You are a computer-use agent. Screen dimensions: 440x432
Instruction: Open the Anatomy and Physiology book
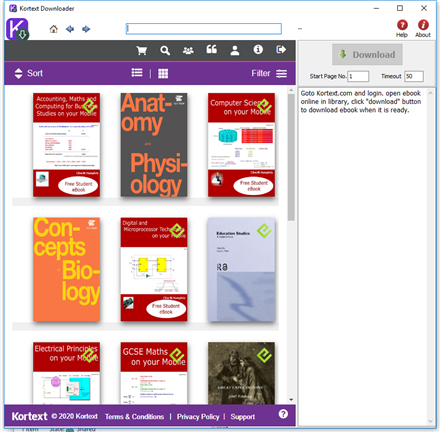coord(154,145)
